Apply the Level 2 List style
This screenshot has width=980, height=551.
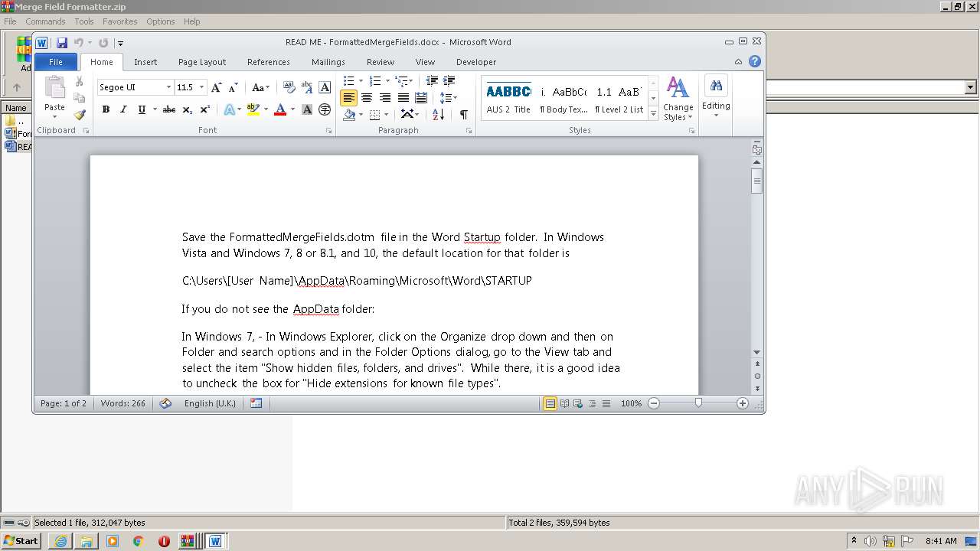coord(619,98)
